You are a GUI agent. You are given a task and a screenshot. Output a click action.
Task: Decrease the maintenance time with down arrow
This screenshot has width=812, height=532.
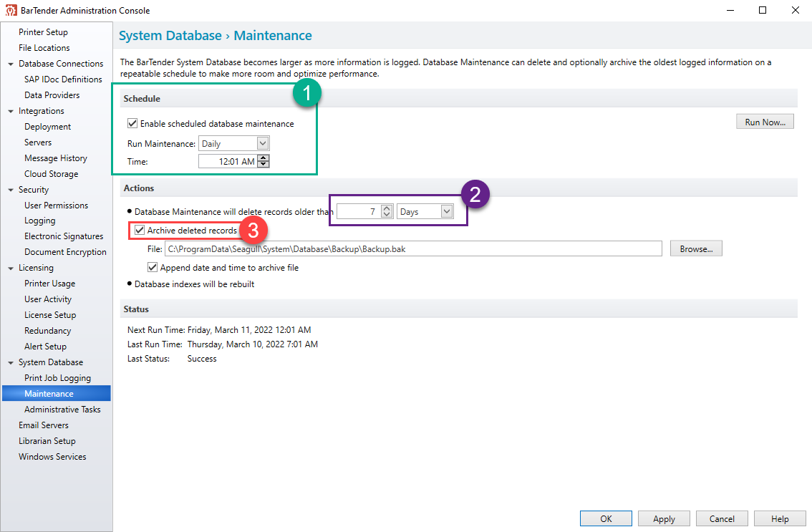[x=264, y=164]
